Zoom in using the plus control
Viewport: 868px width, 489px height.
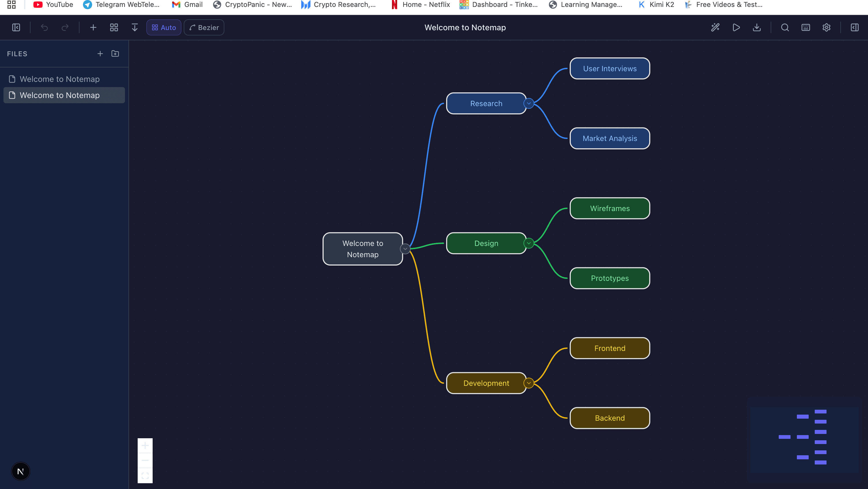[145, 445]
